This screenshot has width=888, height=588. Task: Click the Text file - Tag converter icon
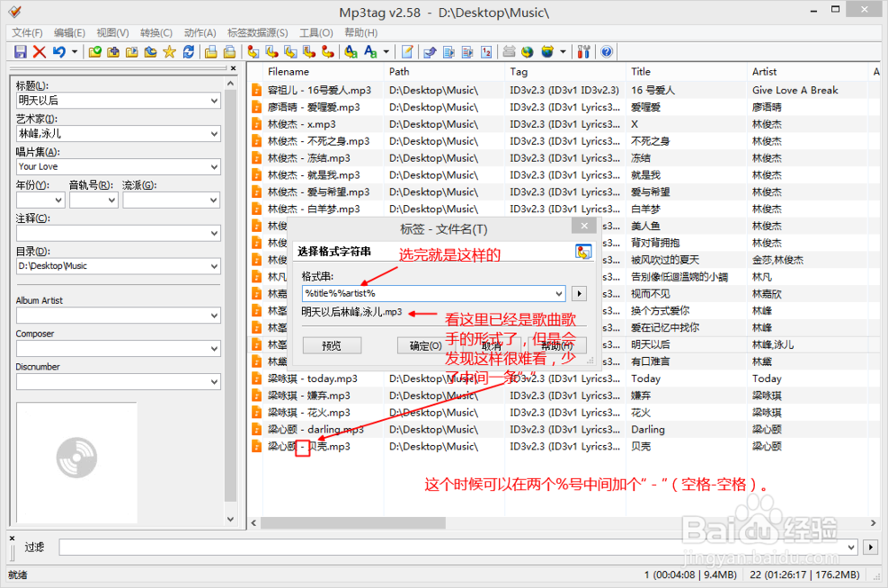click(x=309, y=52)
